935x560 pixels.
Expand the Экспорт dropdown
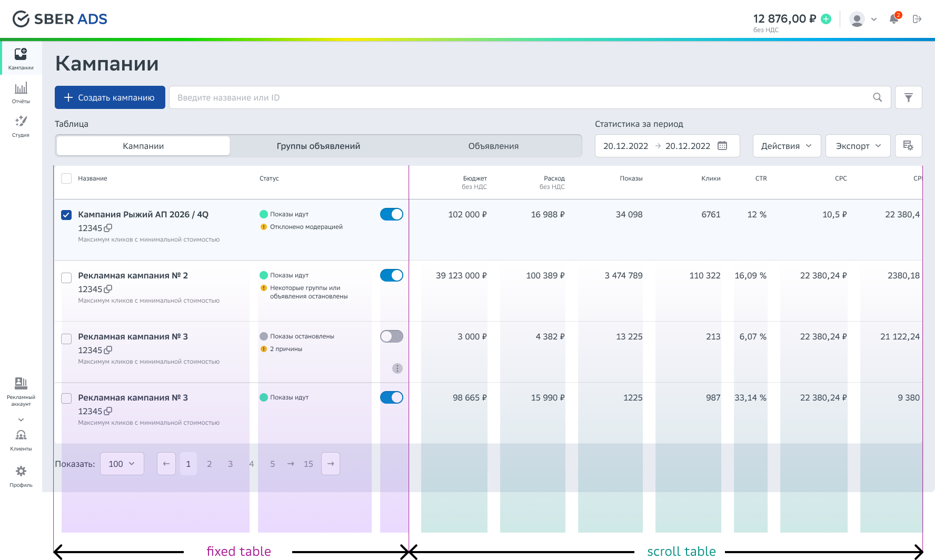(858, 146)
